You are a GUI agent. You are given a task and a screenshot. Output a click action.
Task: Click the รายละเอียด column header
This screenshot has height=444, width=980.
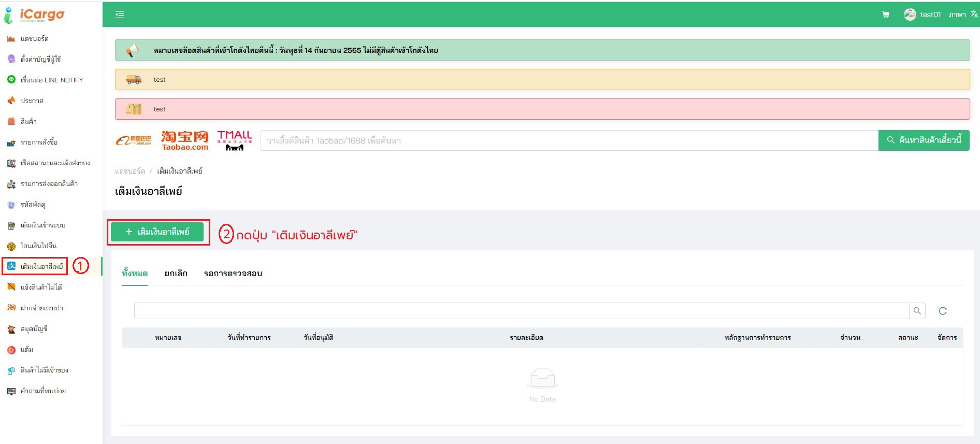(526, 337)
